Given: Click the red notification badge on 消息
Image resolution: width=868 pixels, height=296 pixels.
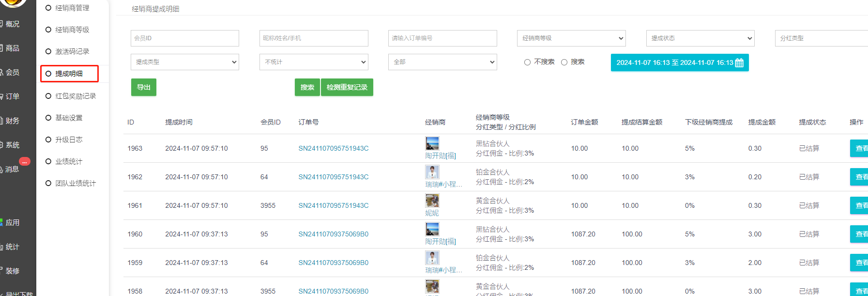Looking at the screenshot, I should tap(25, 161).
